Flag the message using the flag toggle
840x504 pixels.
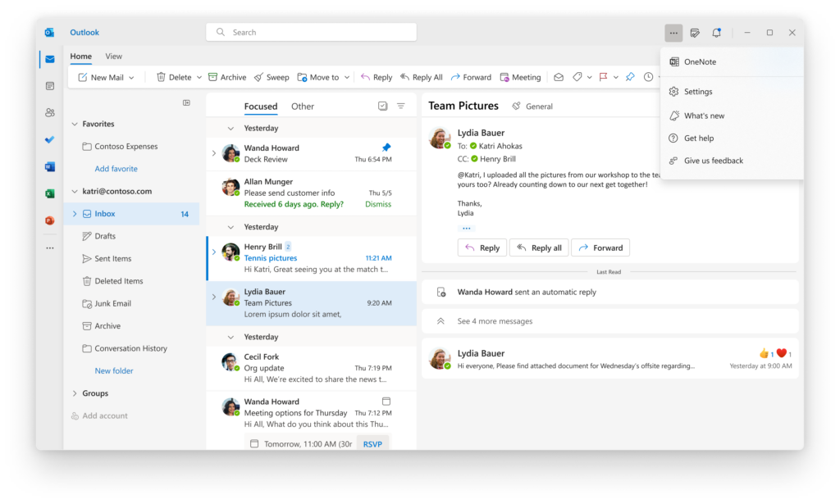(604, 76)
